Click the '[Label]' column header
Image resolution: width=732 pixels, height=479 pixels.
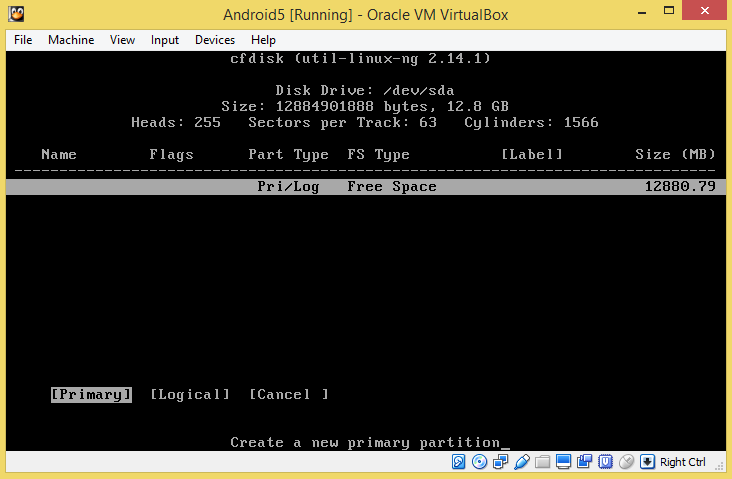coord(532,155)
